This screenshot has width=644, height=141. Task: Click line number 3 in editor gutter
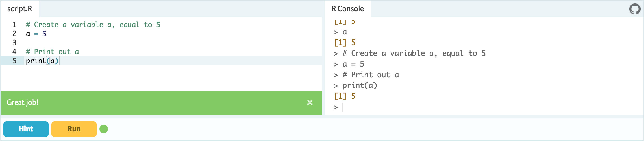coord(14,43)
